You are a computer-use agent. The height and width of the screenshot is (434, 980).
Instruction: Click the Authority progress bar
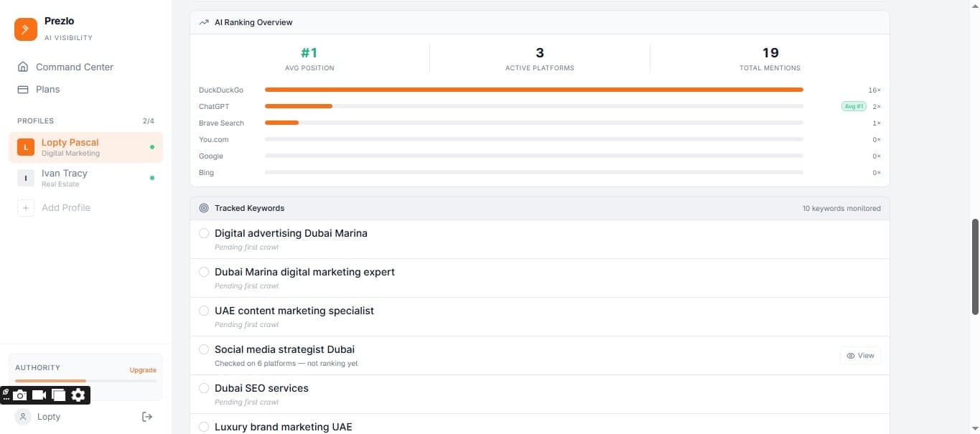click(85, 380)
